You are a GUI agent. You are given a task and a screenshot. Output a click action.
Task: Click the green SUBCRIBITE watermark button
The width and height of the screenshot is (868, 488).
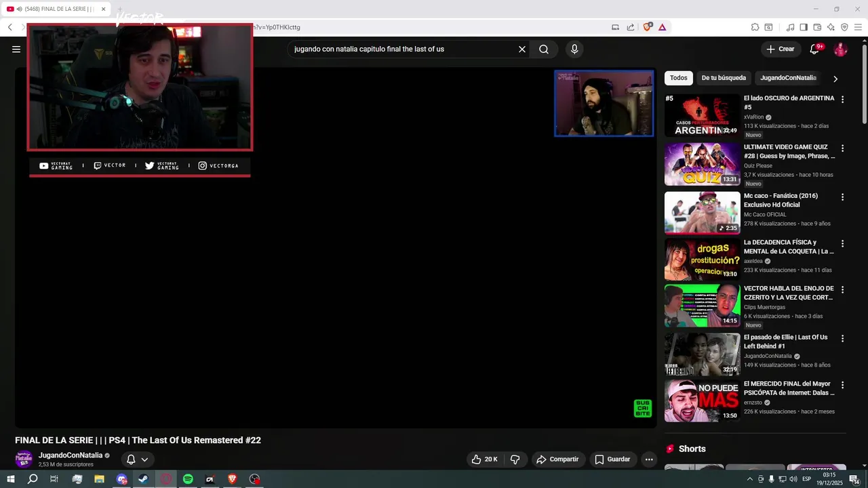tap(642, 408)
